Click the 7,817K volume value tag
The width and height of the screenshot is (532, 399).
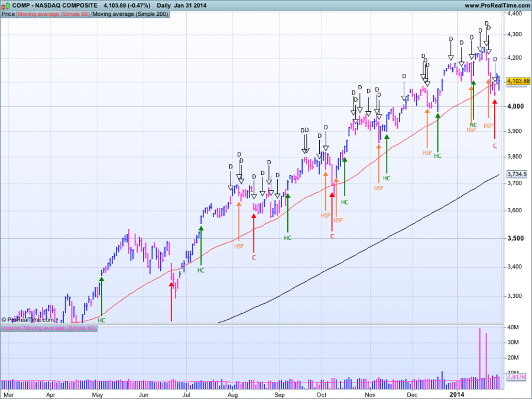point(517,377)
